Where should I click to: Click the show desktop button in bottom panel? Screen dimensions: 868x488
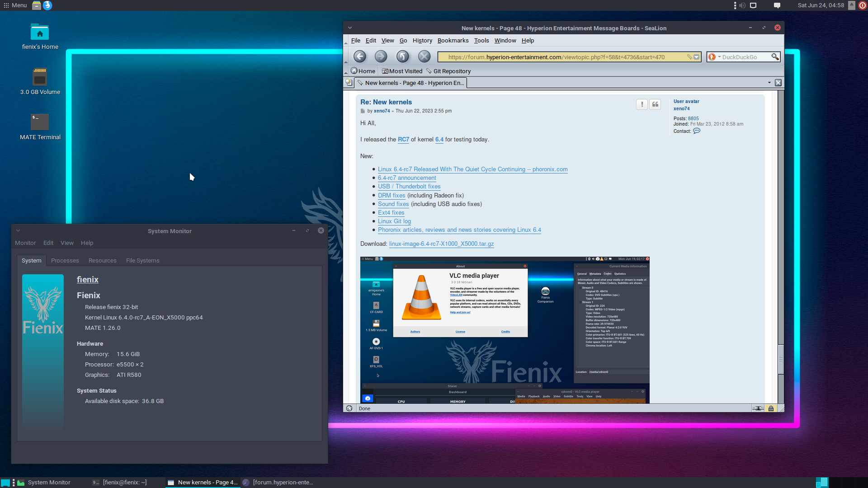click(x=5, y=483)
